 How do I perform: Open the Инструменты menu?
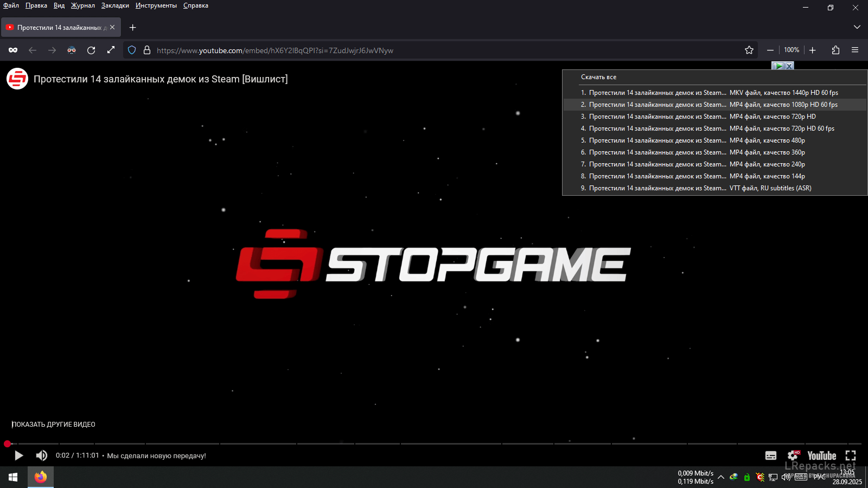156,5
